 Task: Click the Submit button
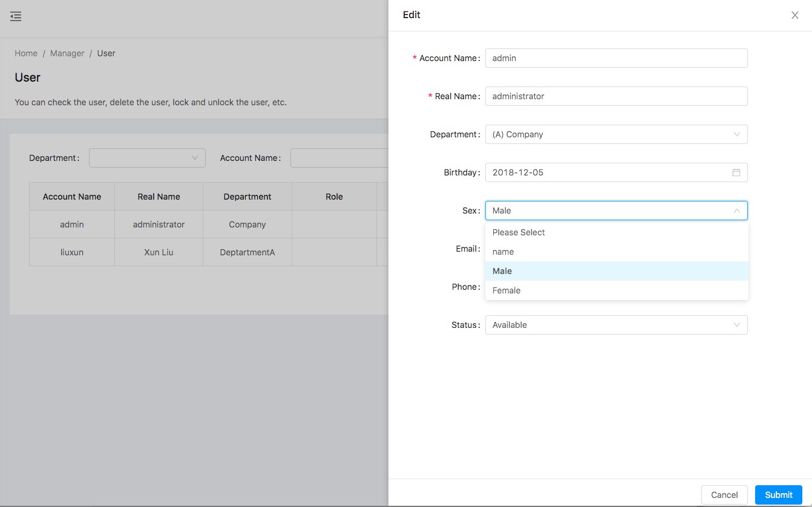(779, 495)
